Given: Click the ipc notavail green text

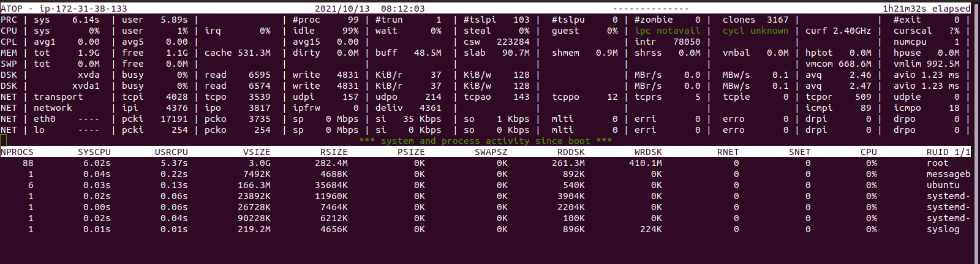Looking at the screenshot, I should [668, 31].
